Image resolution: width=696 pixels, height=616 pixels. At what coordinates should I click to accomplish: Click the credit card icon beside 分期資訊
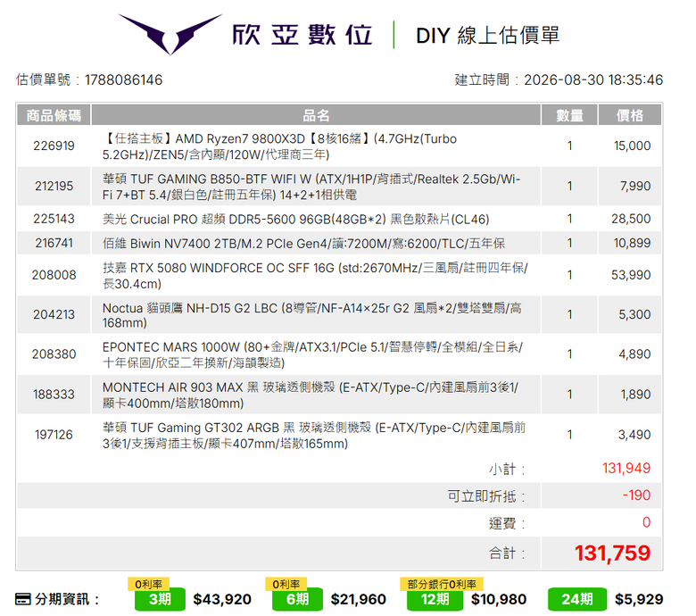tap(22, 599)
